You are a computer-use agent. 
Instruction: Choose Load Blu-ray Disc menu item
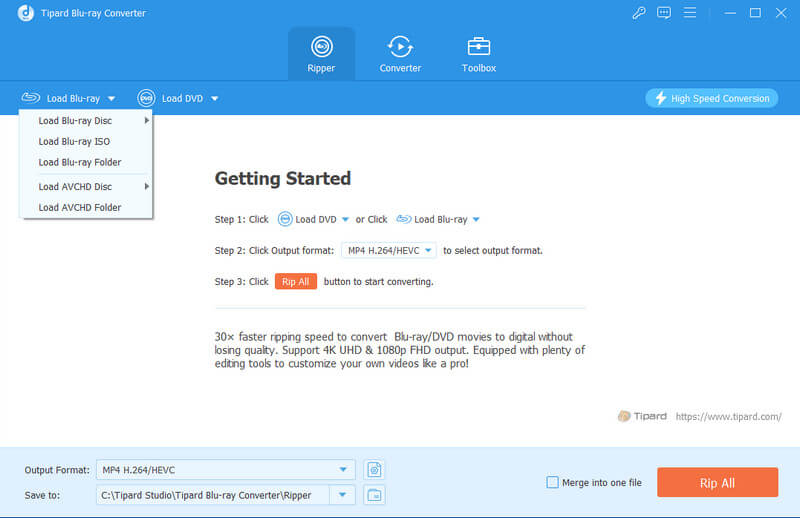pos(86,120)
